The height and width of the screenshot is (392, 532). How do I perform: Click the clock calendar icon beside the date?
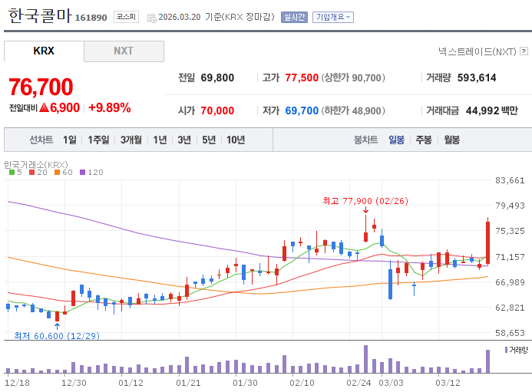[152, 18]
